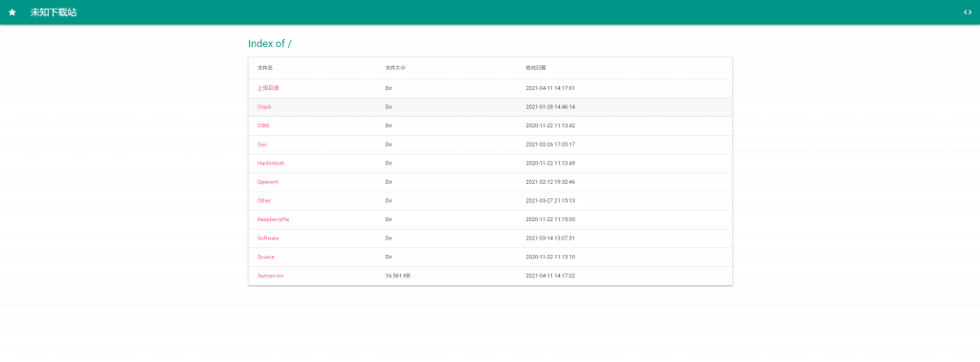Open the Crack folder

tap(264, 107)
